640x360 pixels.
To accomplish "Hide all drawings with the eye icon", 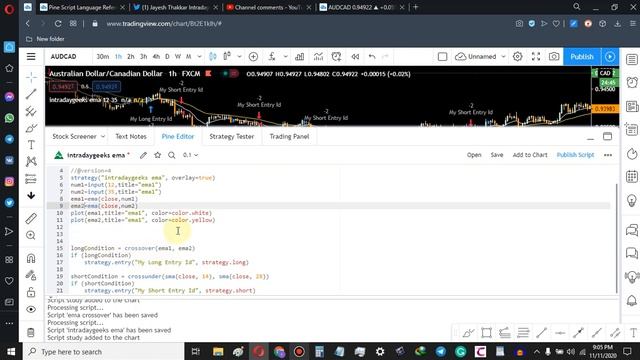I will click(31, 309).
